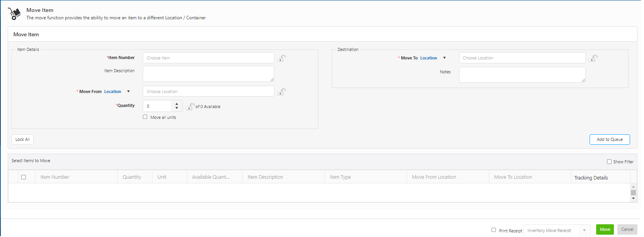This screenshot has height=237, width=644.
Task: Click the lock icon beside Item Number field
Action: tap(282, 58)
